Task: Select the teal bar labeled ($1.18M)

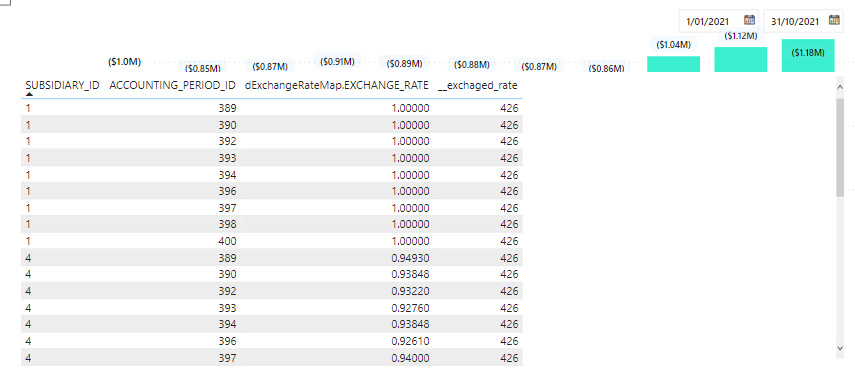Action: 808,56
